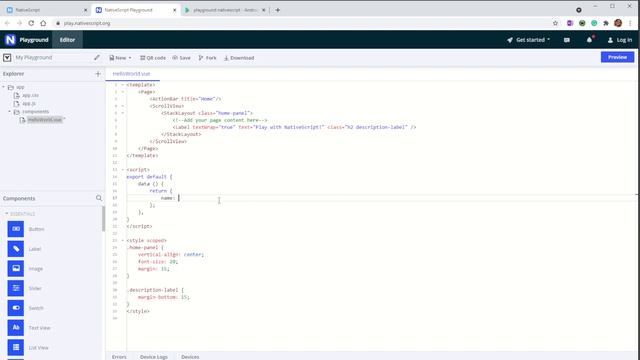Screen dimensions: 640x360
Task: Open the browser extensions puzzle icon
Action: (x=606, y=23)
